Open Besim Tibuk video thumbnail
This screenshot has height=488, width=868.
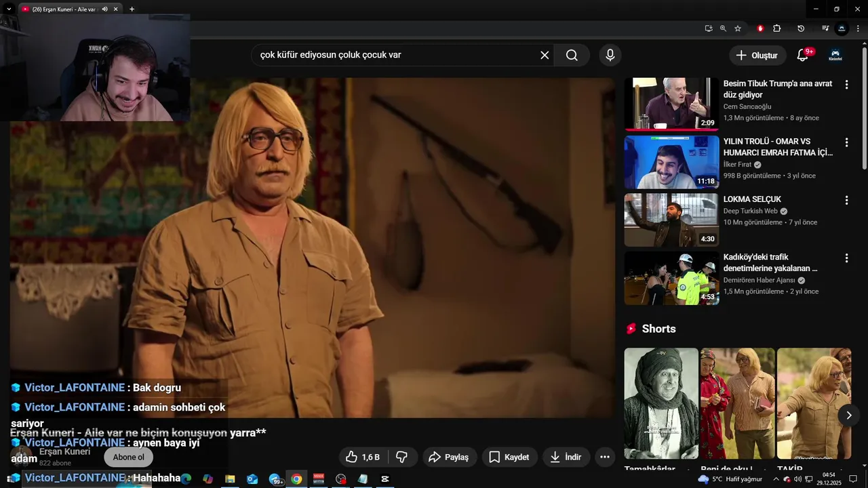coord(671,104)
